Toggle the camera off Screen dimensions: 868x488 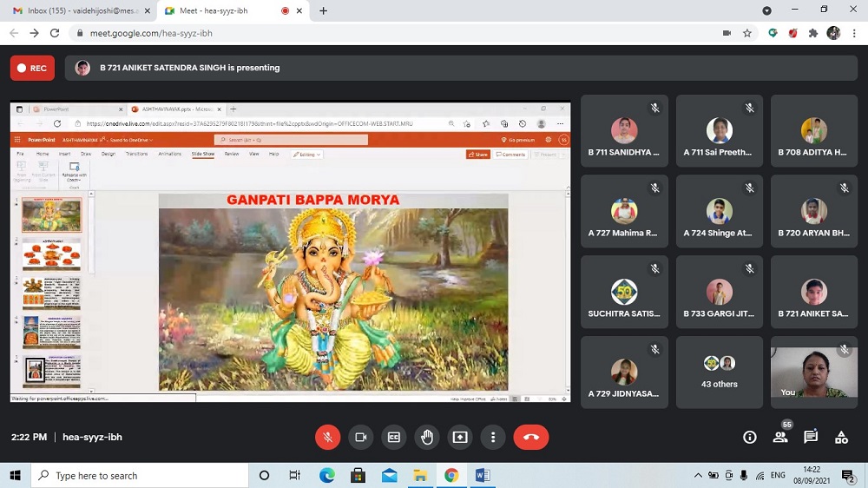point(361,438)
